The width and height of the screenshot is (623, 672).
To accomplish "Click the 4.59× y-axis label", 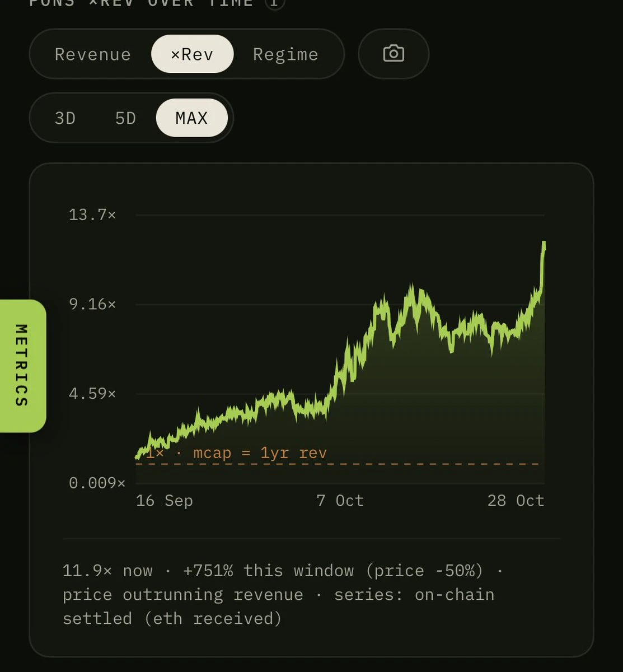I will click(x=92, y=393).
